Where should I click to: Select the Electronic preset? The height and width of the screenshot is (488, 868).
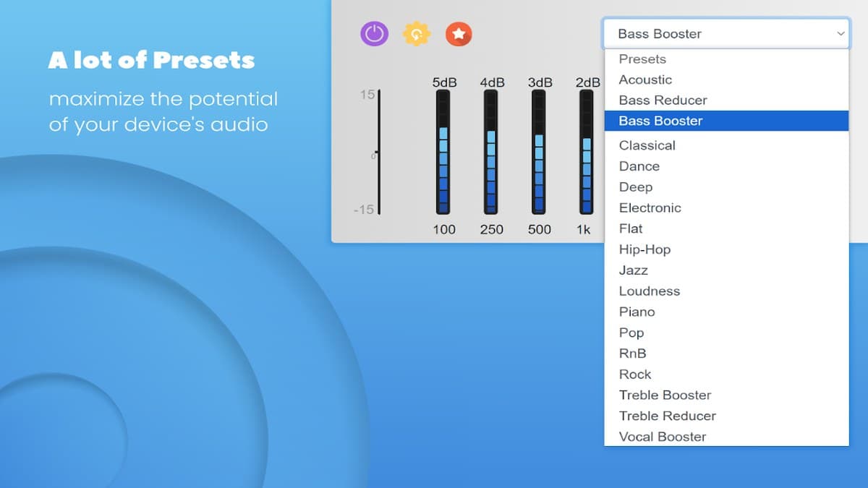pos(726,208)
